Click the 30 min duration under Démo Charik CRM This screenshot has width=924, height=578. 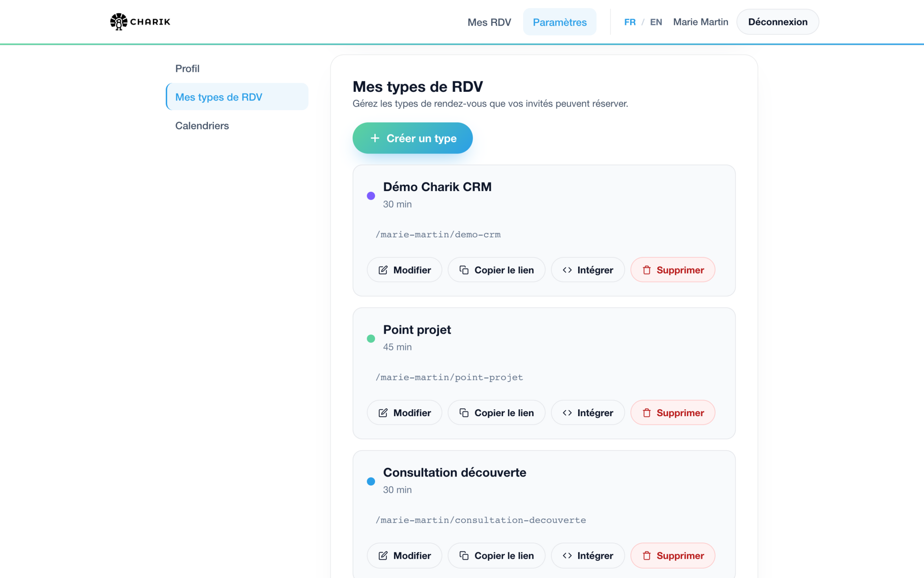pos(397,204)
